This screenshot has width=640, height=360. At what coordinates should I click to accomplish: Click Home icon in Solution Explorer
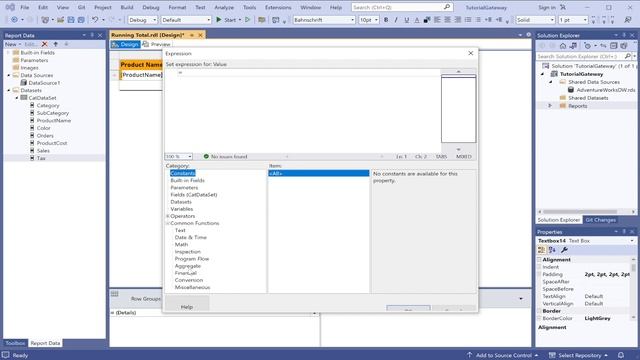click(563, 46)
